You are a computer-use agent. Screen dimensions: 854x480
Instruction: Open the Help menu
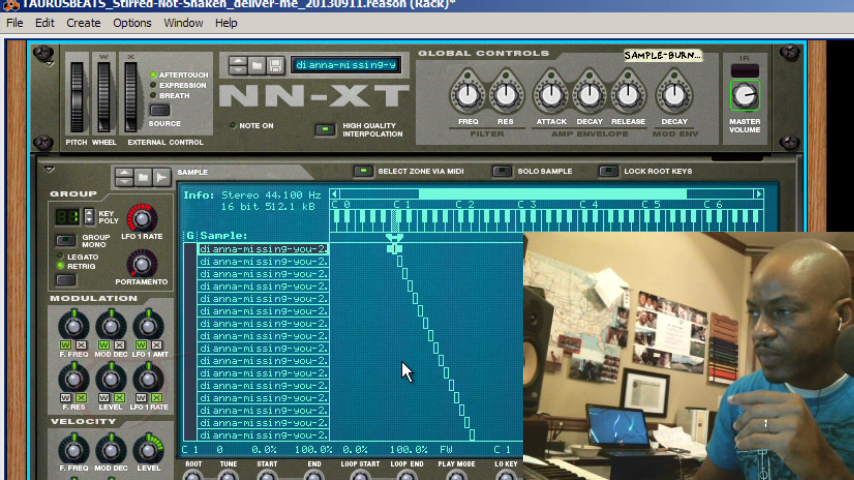(226, 23)
